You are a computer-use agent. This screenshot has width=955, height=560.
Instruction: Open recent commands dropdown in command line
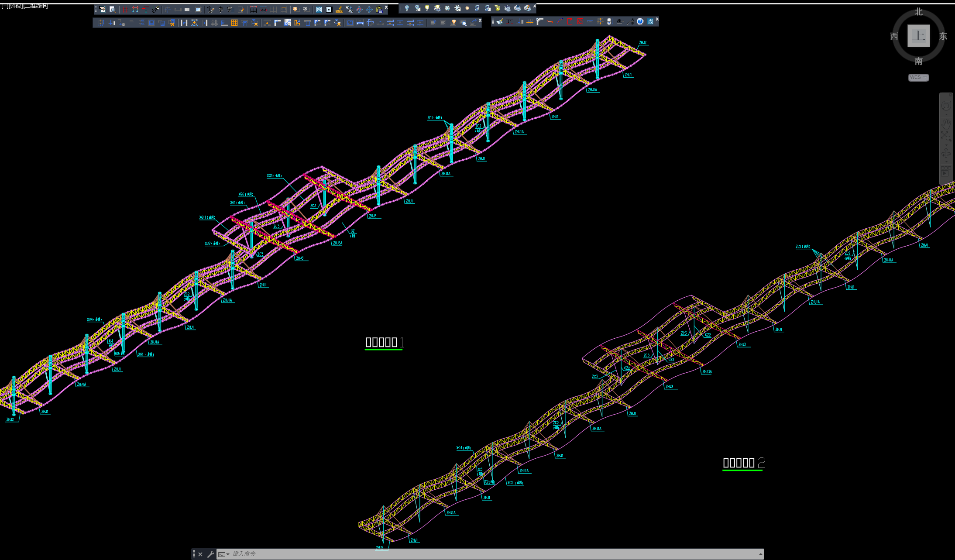pos(224,554)
